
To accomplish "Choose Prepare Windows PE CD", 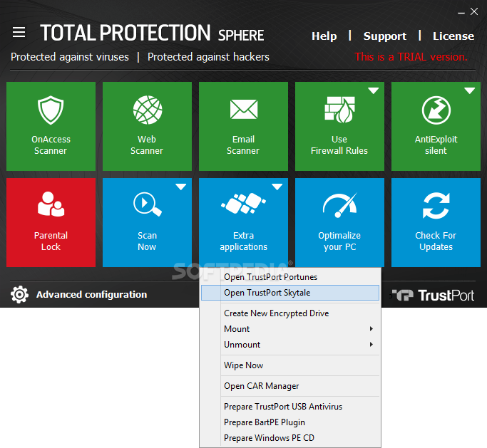I will point(290,438).
